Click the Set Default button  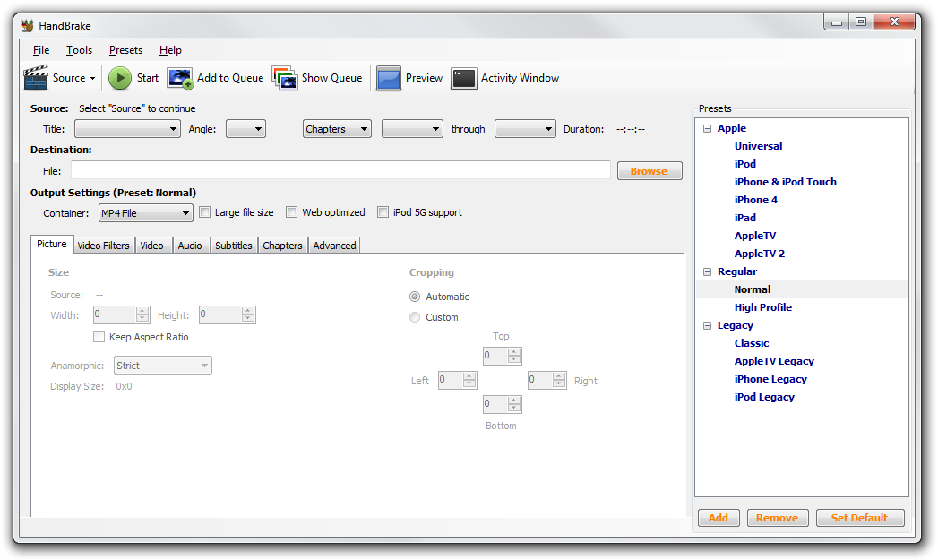860,518
